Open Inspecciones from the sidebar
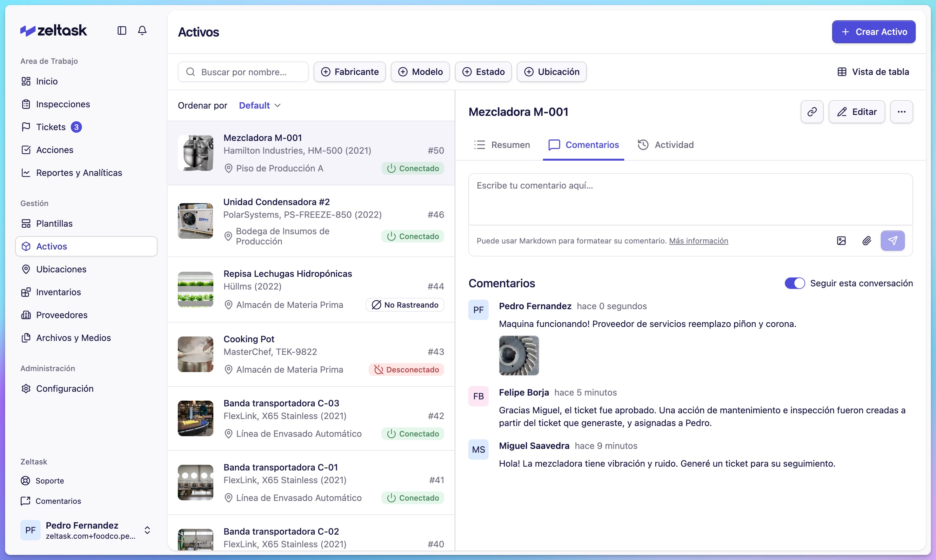The height and width of the screenshot is (560, 936). coord(63,104)
